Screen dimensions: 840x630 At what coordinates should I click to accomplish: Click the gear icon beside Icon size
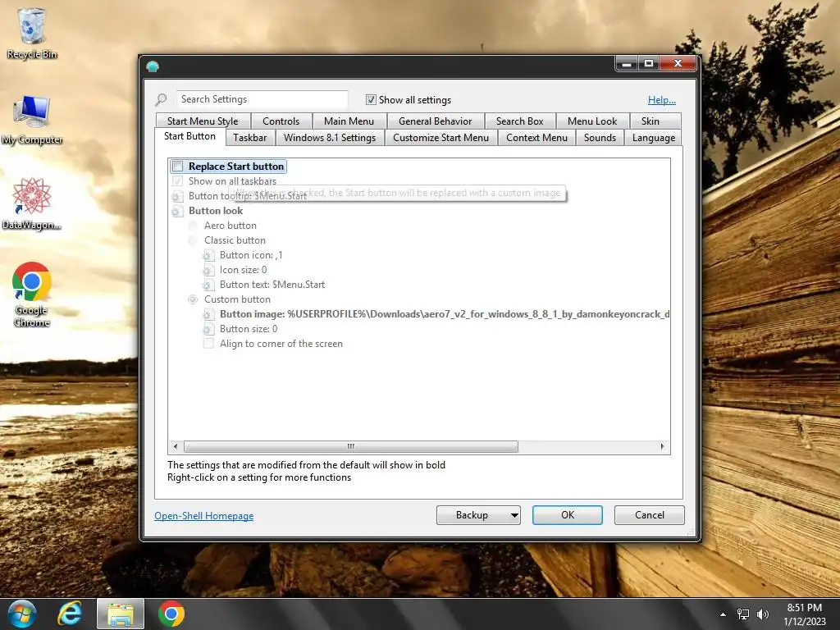(208, 271)
